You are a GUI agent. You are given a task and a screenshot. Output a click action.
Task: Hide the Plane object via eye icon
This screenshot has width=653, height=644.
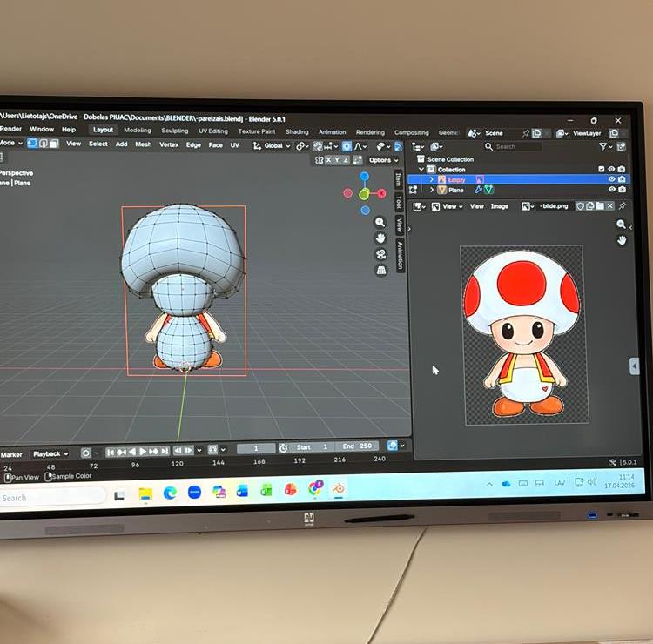pyautogui.click(x=611, y=189)
